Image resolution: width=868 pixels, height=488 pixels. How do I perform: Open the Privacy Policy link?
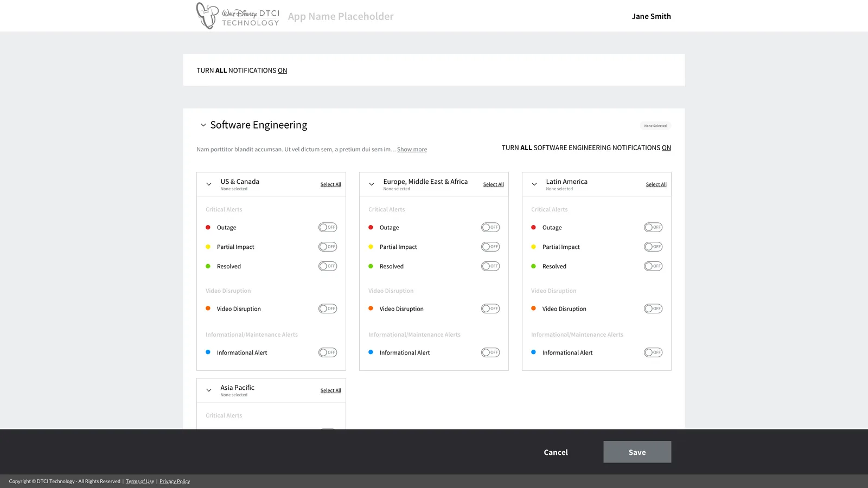(175, 481)
